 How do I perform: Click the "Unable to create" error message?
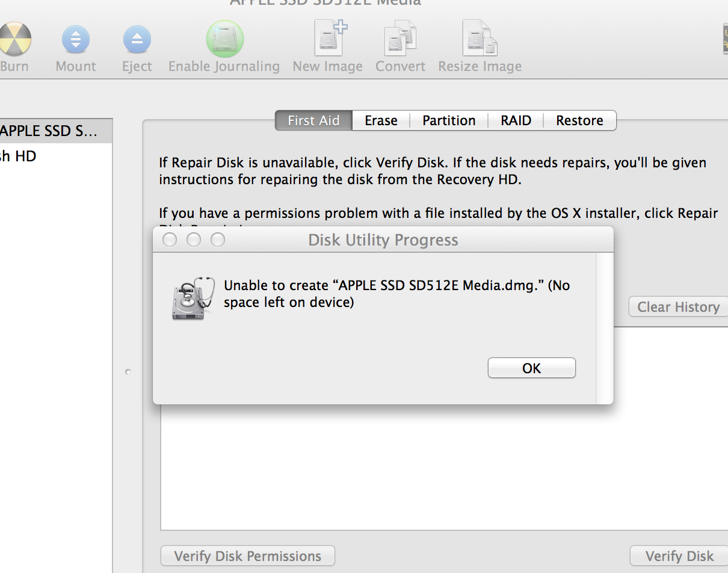tap(397, 294)
